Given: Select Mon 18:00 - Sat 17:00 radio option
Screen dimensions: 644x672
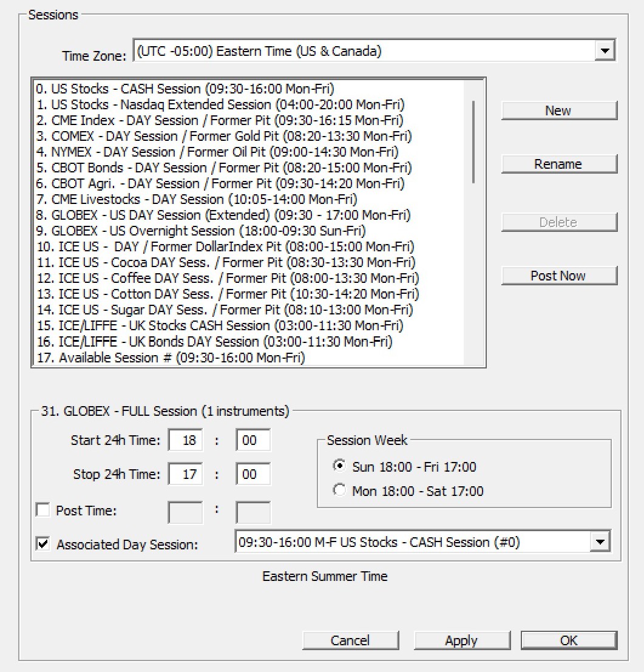Looking at the screenshot, I should click(x=339, y=490).
